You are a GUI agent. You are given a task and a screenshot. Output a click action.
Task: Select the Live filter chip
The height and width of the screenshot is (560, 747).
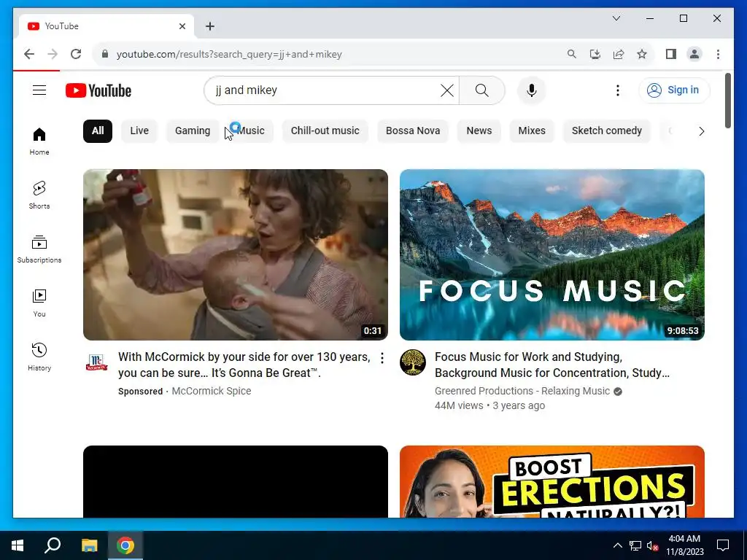point(139,131)
